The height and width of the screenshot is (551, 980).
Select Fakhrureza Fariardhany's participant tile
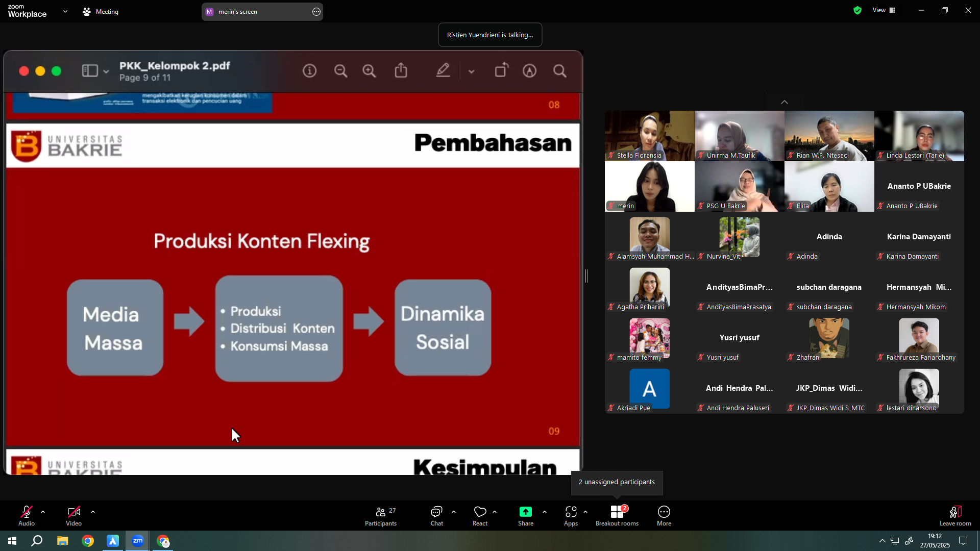click(x=919, y=338)
